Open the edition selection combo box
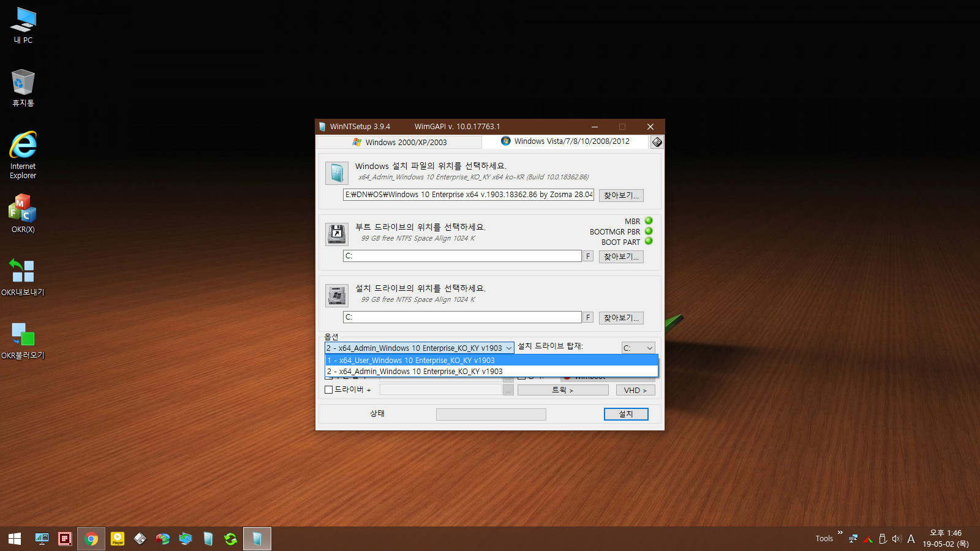The width and height of the screenshot is (980, 551). 419,348
